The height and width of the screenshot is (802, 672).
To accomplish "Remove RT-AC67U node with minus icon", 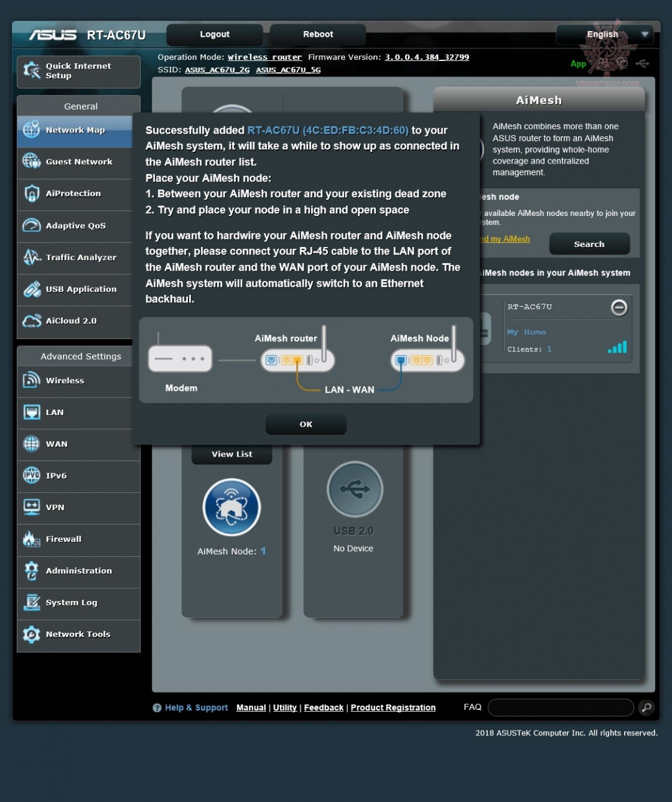I will pos(619,307).
